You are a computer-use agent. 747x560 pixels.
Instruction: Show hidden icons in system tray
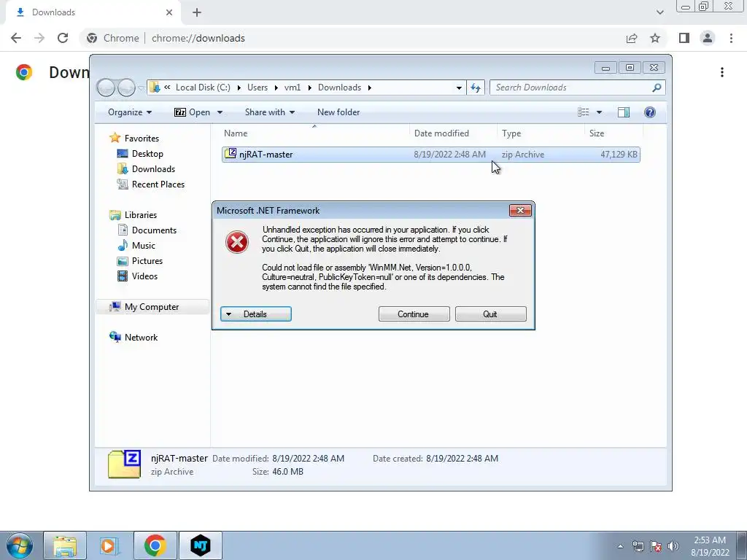620,546
